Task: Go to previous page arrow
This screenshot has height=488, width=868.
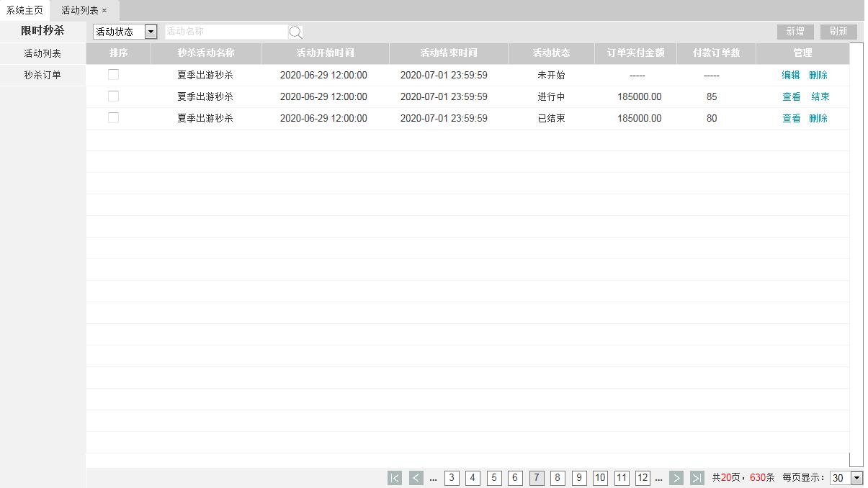Action: coord(416,478)
